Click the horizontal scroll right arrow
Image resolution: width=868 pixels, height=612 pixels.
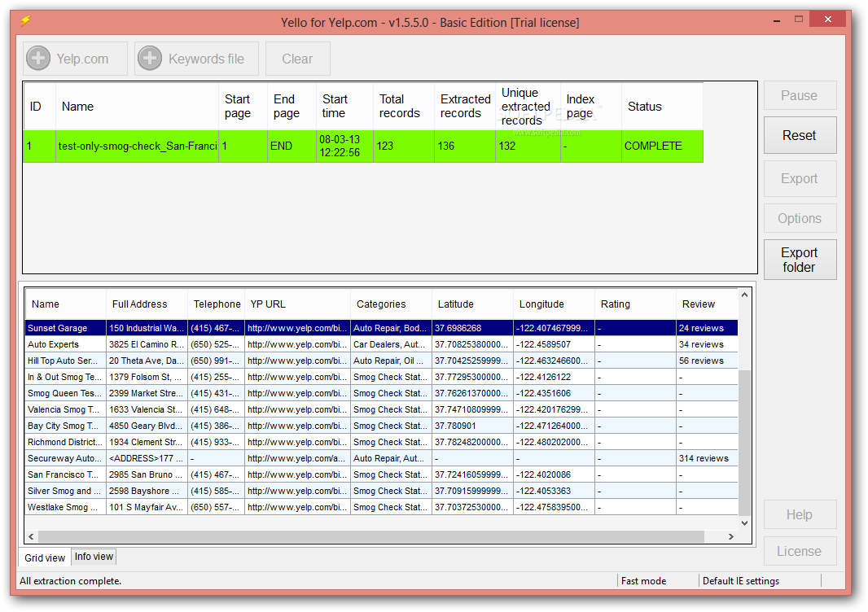(731, 536)
